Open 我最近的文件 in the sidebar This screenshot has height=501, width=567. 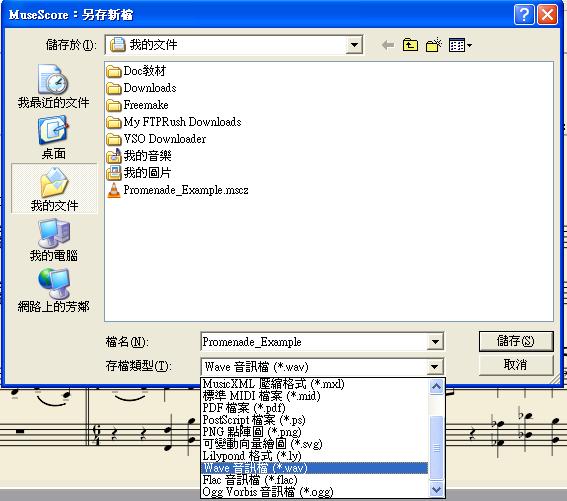54,86
